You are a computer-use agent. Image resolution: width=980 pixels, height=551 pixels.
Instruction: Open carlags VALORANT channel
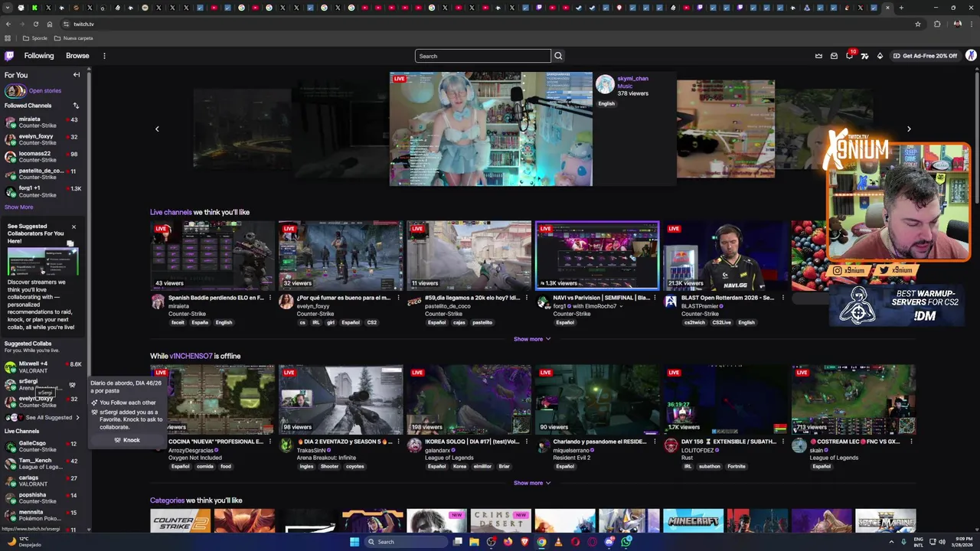pos(43,481)
